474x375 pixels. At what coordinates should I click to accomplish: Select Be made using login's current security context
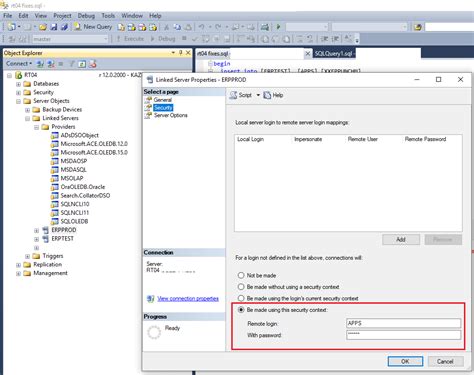click(241, 298)
